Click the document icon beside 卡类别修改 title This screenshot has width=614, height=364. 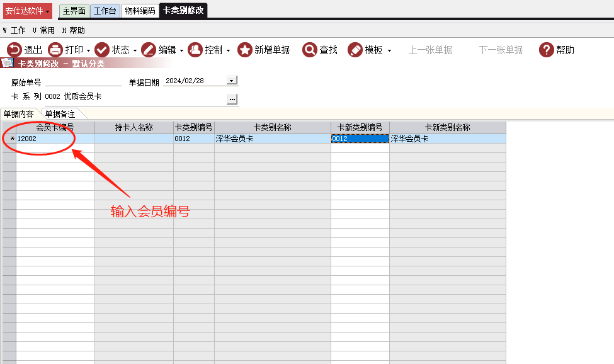pyautogui.click(x=7, y=62)
